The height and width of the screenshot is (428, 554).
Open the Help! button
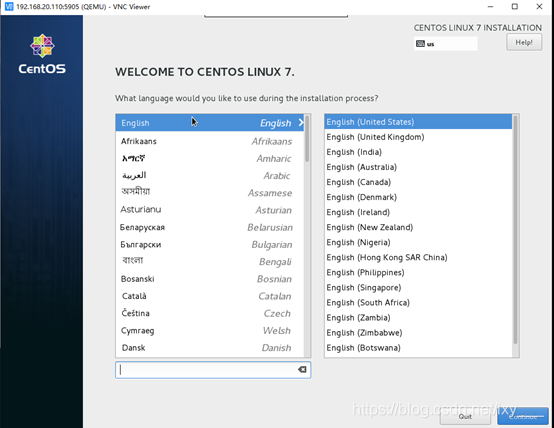[524, 42]
